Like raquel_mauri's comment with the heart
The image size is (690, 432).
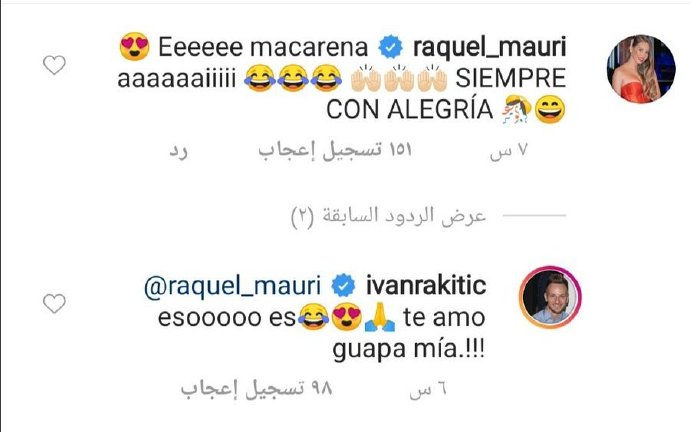(x=54, y=65)
